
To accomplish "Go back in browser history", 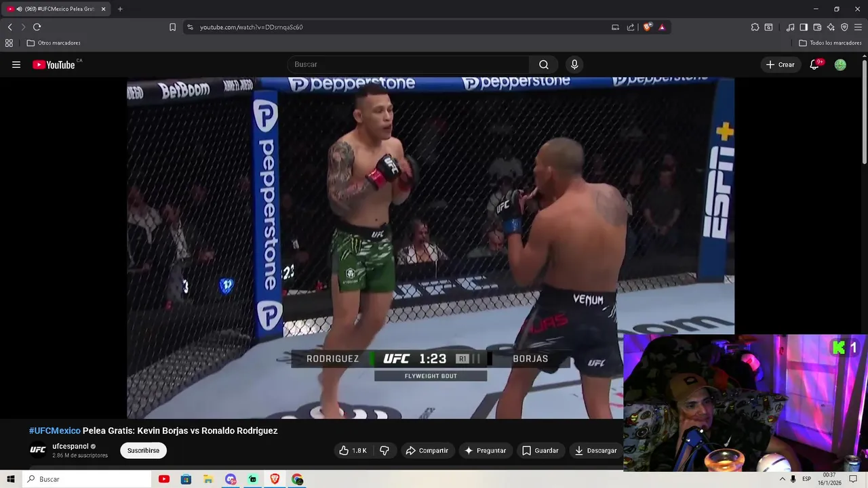I will point(9,27).
